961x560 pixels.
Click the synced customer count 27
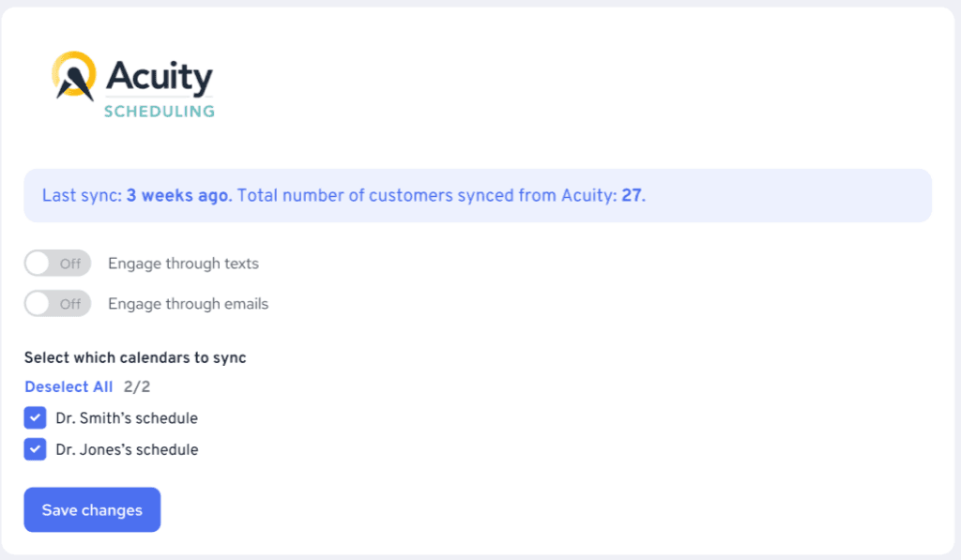click(x=632, y=195)
